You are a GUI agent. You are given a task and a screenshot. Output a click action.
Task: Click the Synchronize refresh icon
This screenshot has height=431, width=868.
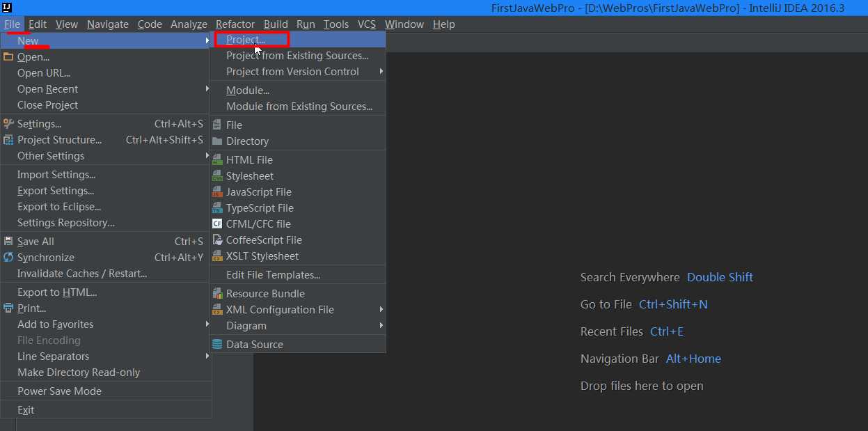click(x=8, y=258)
